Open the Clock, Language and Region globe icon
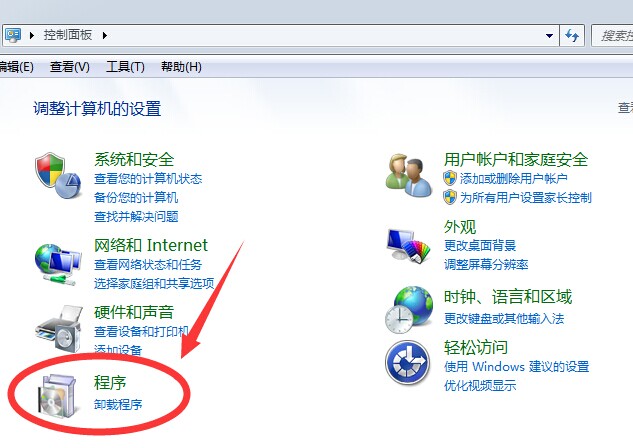Image resolution: width=633 pixels, height=448 pixels. 409,310
